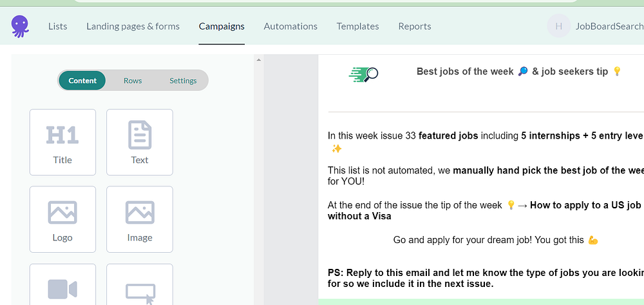Open Landing pages & forms
The image size is (644, 305).
pos(133,26)
